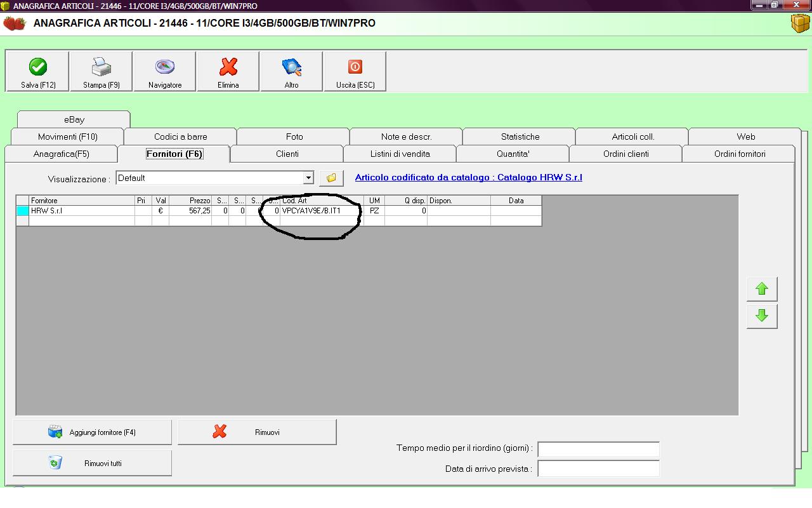Exit via Uscita (ESC) button
The width and height of the screenshot is (812, 508).
[355, 71]
